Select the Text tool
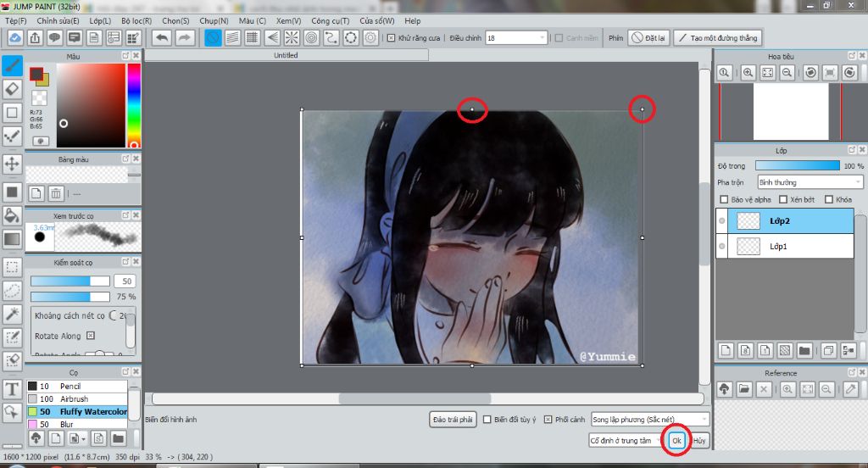The image size is (868, 468). click(x=12, y=389)
